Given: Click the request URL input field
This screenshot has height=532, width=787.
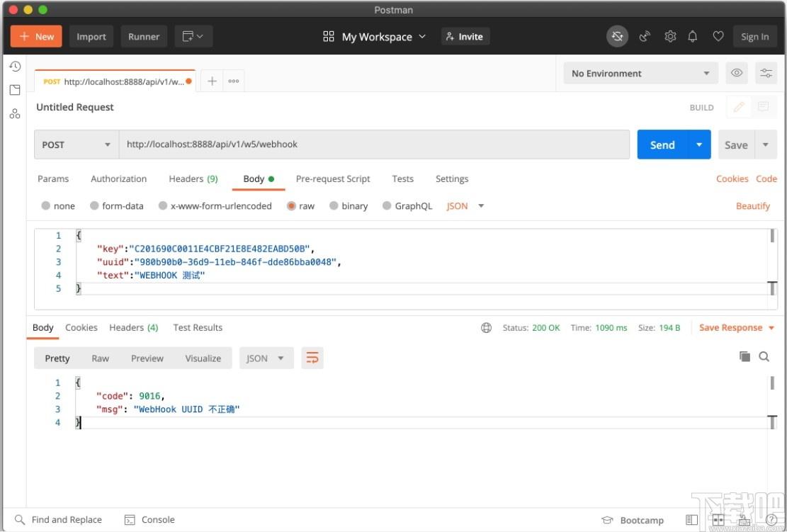Looking at the screenshot, I should (x=374, y=145).
